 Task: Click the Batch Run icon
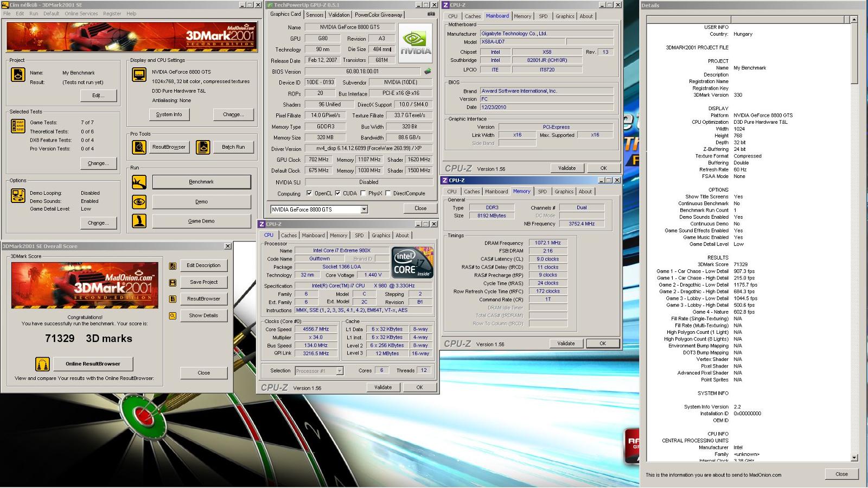pyautogui.click(x=203, y=147)
